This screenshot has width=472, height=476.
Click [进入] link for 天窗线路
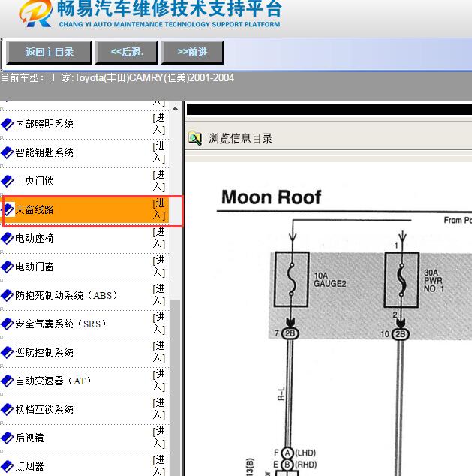coord(159,209)
